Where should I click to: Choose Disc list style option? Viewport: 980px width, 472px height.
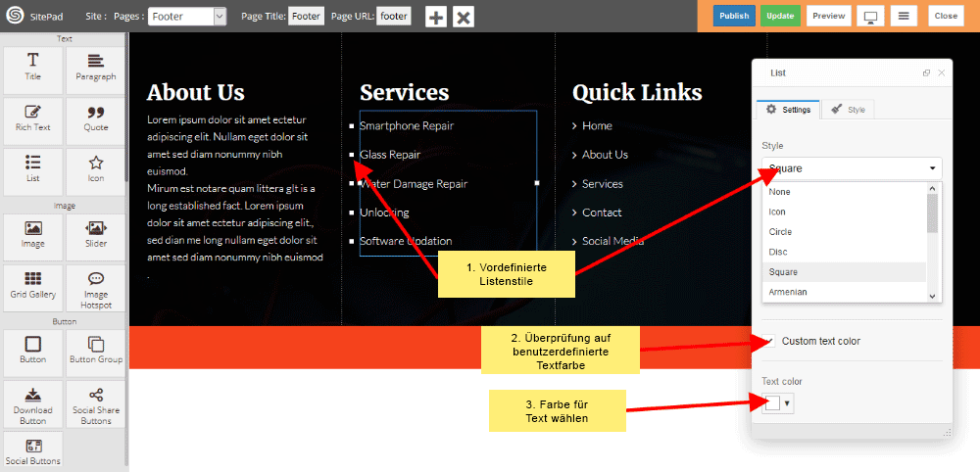[x=844, y=252]
